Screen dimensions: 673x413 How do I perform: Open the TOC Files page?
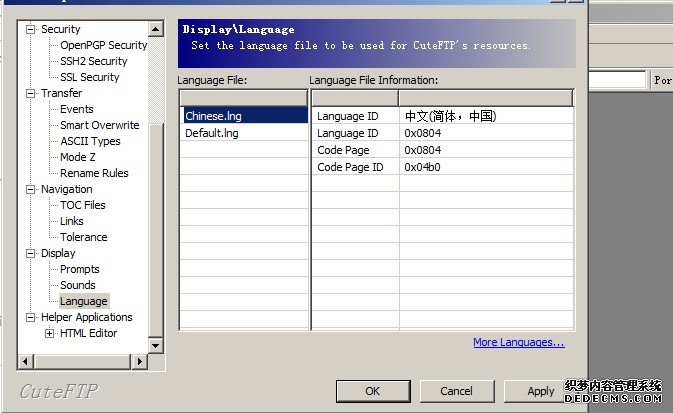82,205
